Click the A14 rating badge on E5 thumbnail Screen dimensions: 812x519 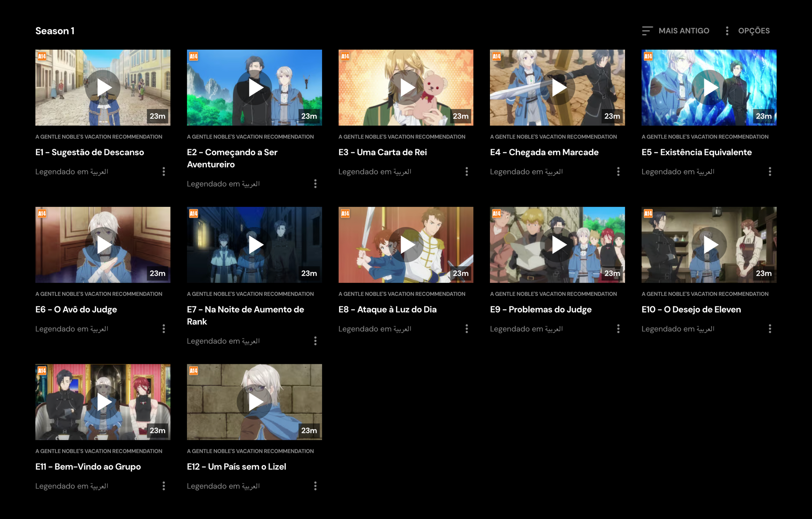[648, 56]
